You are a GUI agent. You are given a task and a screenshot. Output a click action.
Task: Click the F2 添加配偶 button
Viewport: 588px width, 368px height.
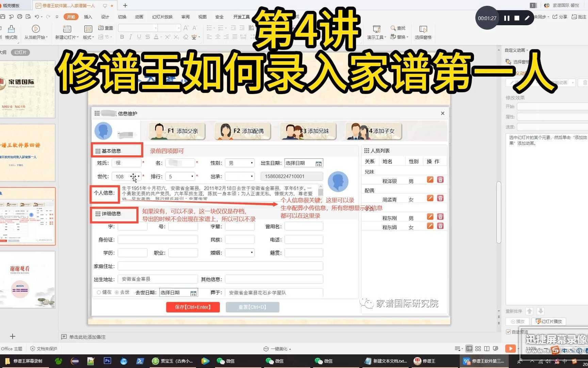(x=243, y=131)
